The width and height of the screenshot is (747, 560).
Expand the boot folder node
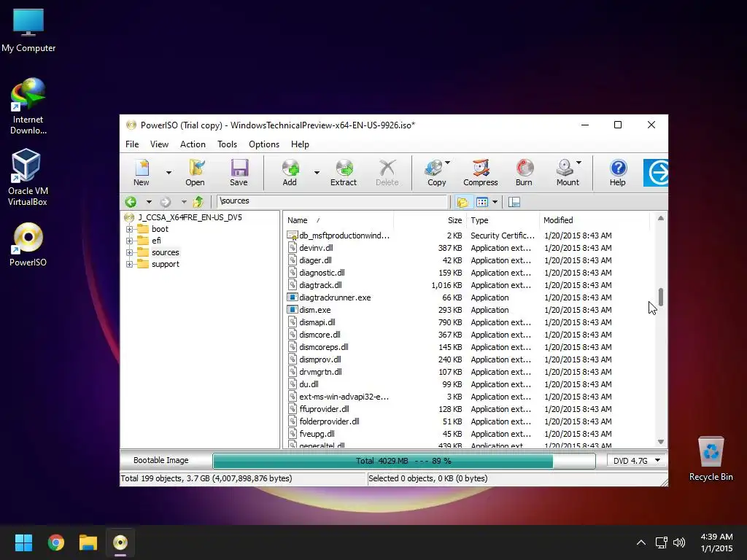click(x=129, y=229)
